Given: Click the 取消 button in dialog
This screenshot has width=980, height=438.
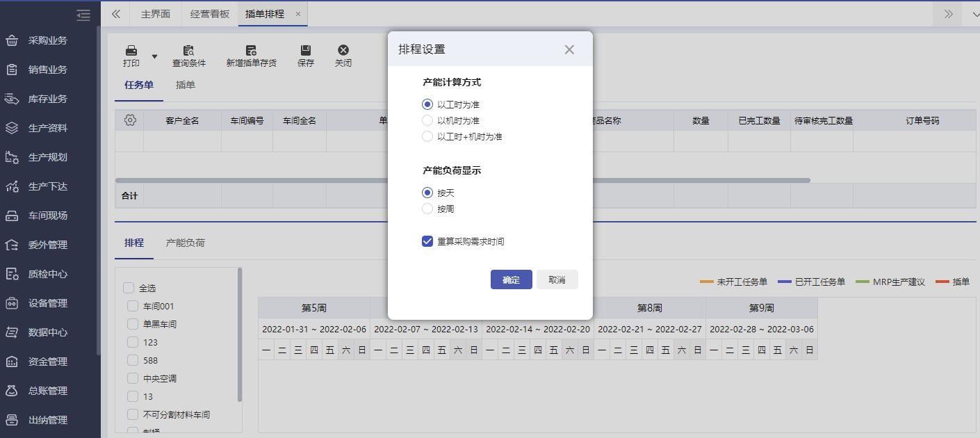Looking at the screenshot, I should tap(557, 279).
